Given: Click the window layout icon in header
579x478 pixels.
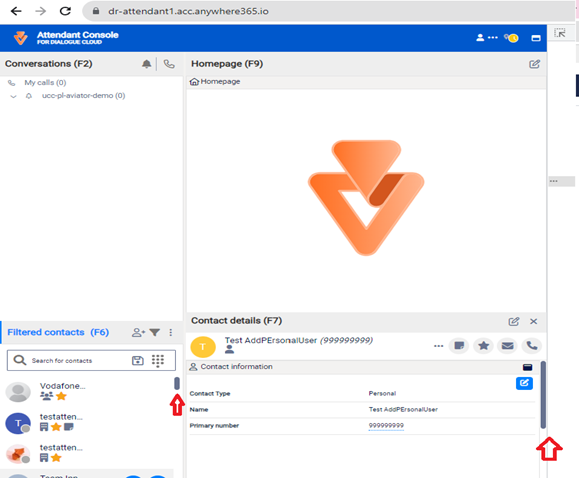Looking at the screenshot, I should pyautogui.click(x=536, y=38).
